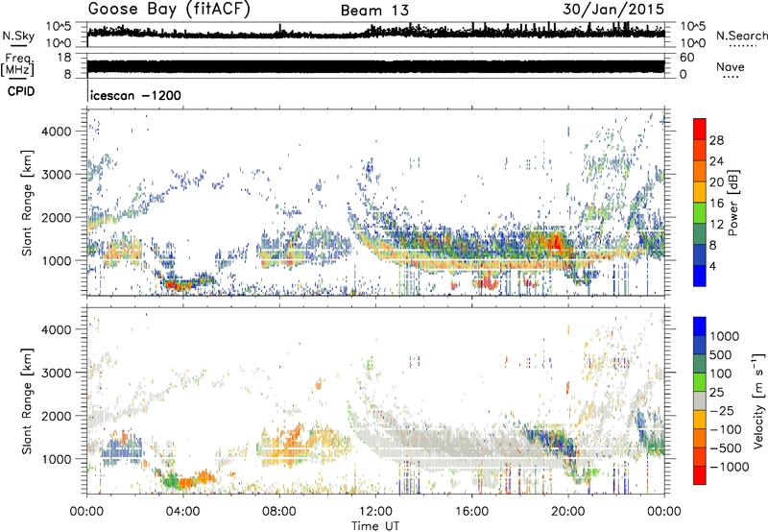Screen dimensions: 768x532
Task: Click the "-500" label on velocity colorbar
Action: pos(726,448)
